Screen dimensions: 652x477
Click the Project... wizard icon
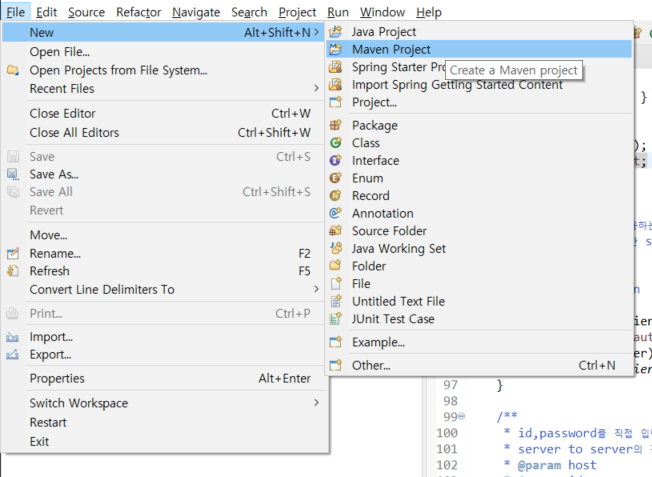click(x=336, y=102)
